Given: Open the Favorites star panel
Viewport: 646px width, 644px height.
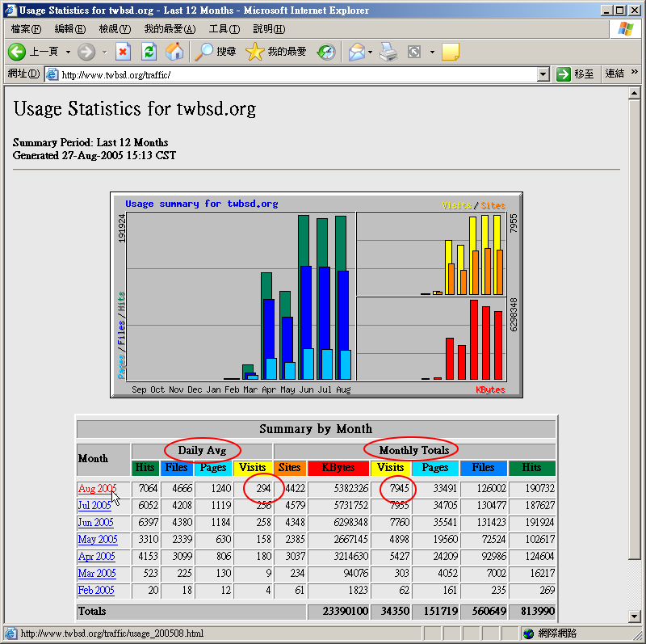Looking at the screenshot, I should pyautogui.click(x=255, y=52).
